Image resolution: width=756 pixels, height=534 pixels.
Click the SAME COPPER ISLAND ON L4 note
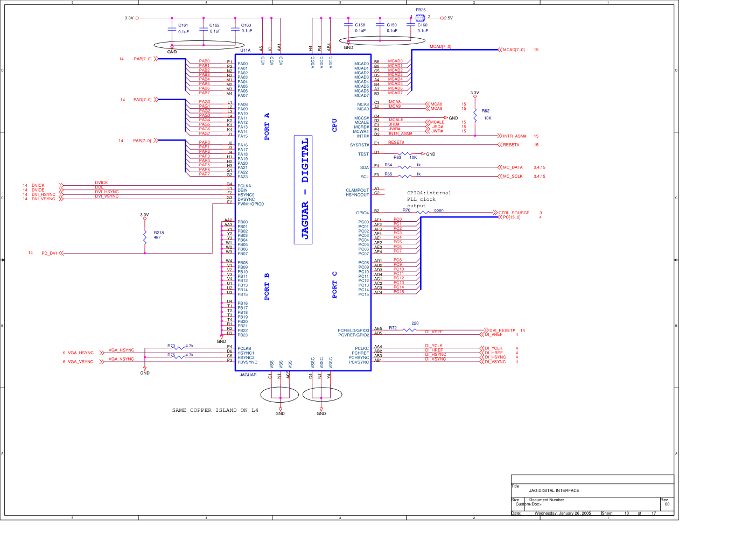(x=215, y=410)
